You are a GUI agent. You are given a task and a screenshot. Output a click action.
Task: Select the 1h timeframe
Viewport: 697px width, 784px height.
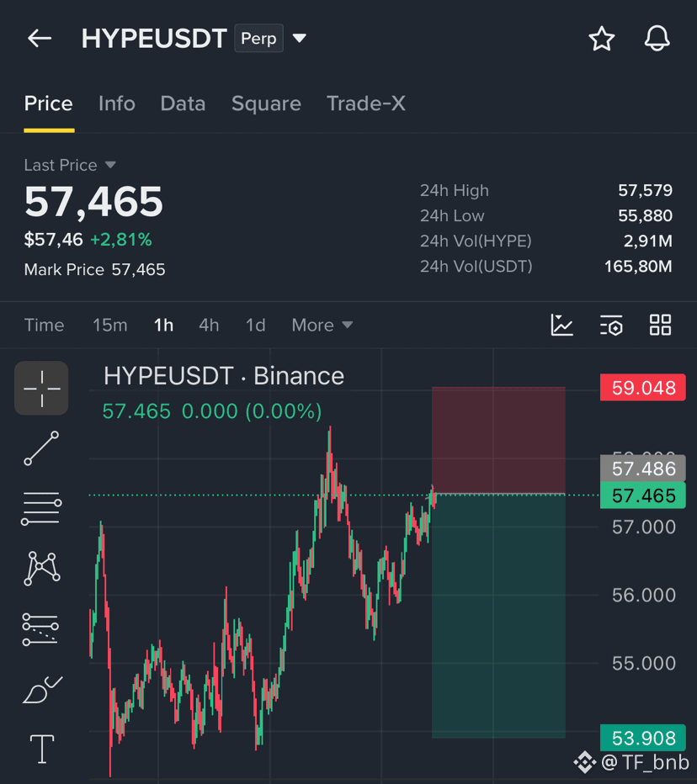163,325
